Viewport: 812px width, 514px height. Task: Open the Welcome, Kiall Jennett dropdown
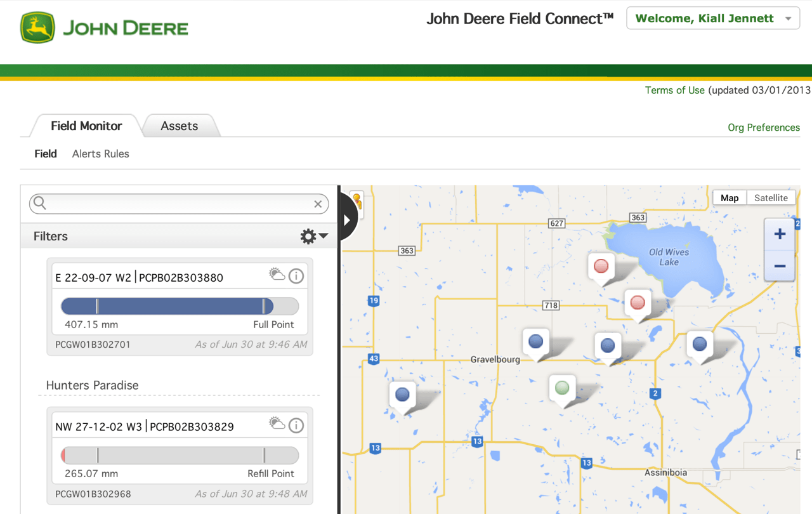713,18
